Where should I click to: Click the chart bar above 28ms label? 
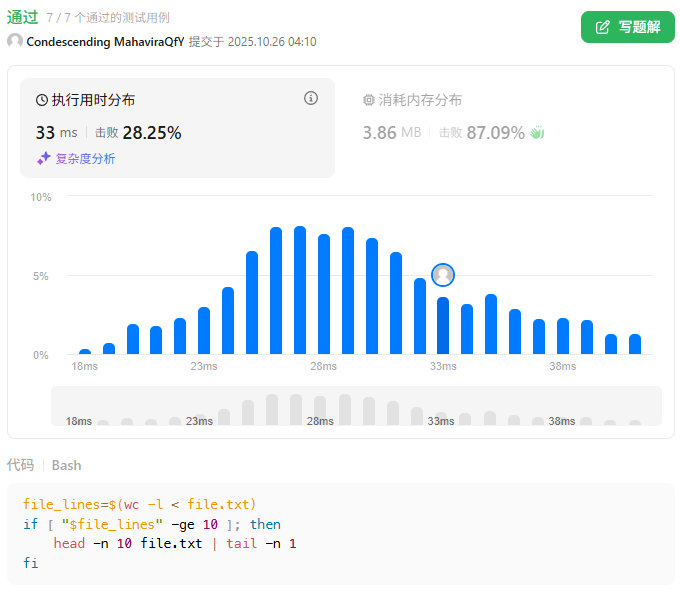[x=324, y=294]
